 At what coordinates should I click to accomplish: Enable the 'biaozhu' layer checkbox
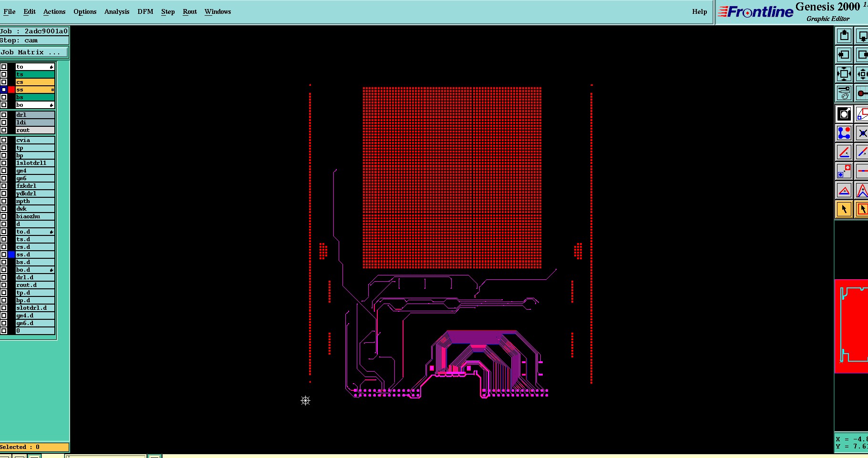tap(4, 216)
